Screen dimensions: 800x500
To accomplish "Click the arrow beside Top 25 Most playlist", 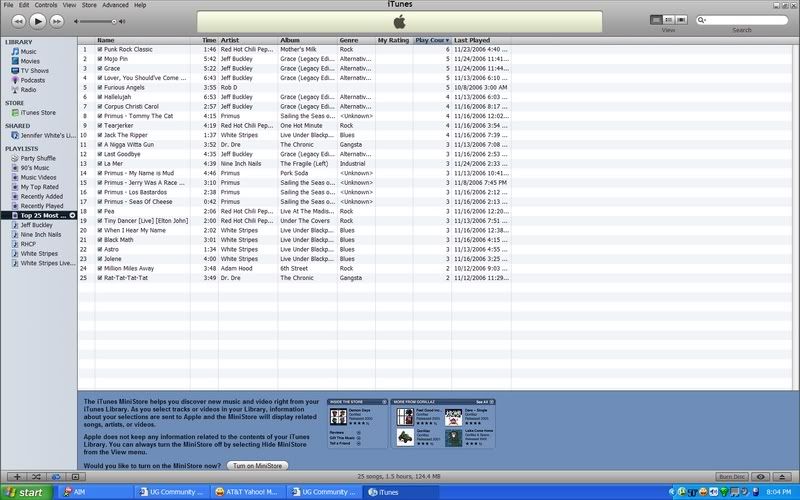I will tap(72, 216).
